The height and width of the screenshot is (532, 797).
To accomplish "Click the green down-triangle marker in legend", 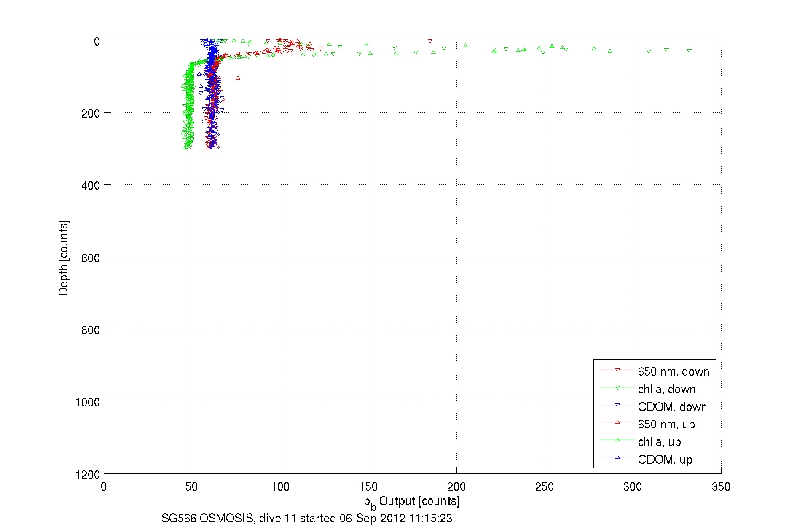I will click(617, 387).
